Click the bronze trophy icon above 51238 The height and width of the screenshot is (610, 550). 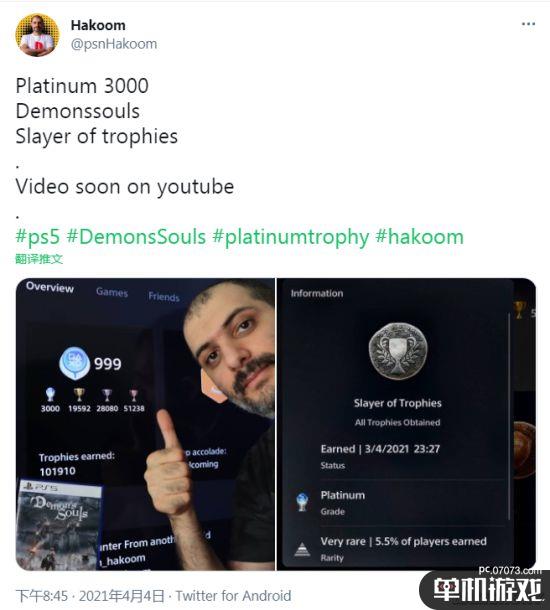click(x=134, y=395)
